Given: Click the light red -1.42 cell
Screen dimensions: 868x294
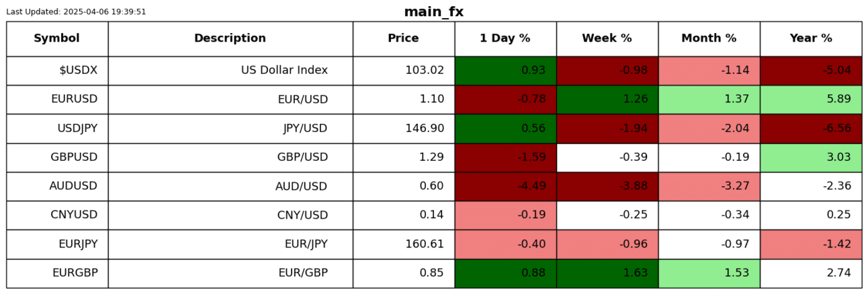Looking at the screenshot, I should pos(811,244).
